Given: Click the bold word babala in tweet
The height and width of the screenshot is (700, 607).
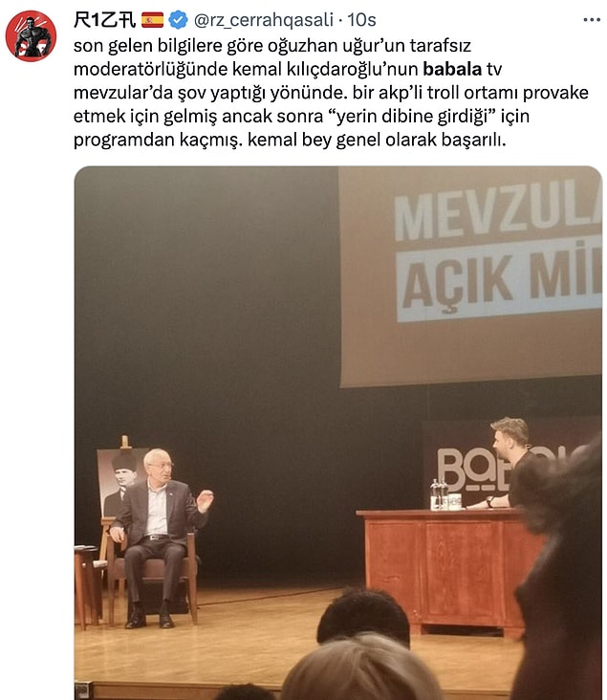Looking at the screenshot, I should (x=452, y=69).
